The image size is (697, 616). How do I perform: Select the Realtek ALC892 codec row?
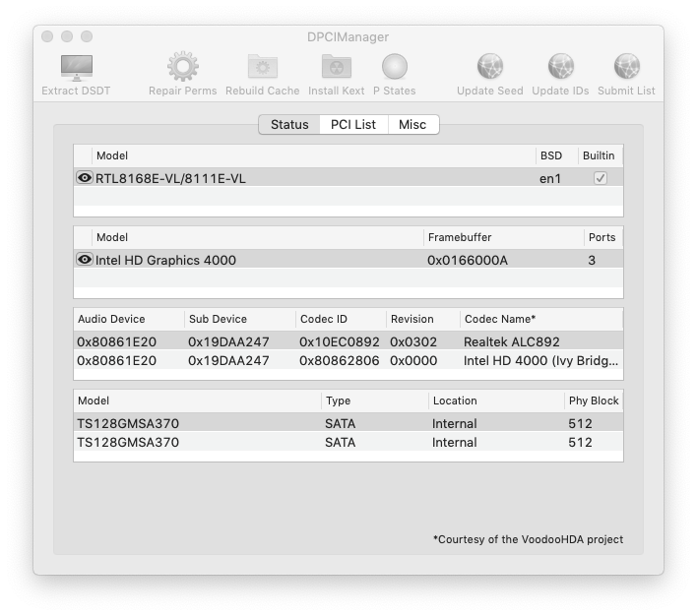348,341
